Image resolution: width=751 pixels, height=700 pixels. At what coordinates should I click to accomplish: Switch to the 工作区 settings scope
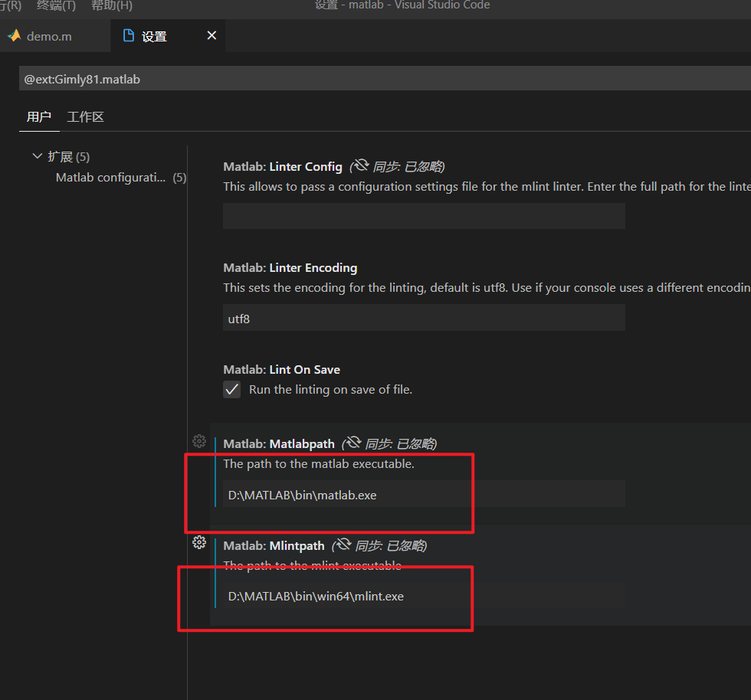[x=85, y=117]
